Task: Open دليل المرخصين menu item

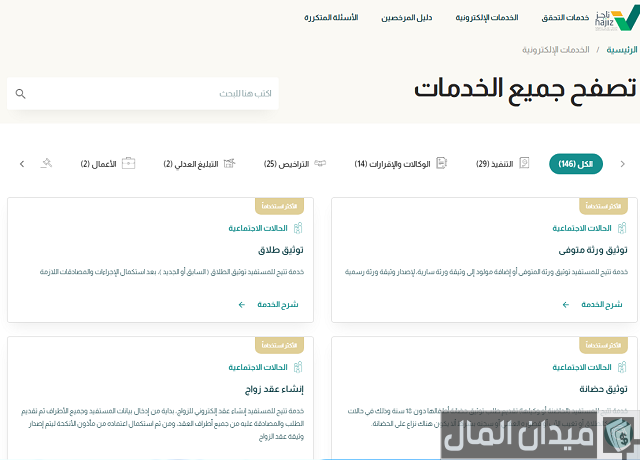Action: coord(407,18)
